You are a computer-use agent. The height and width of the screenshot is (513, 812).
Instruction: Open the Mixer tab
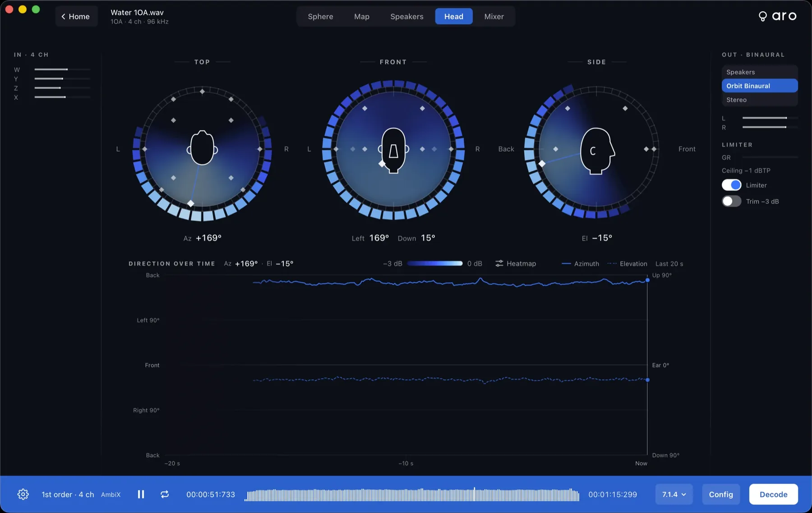(x=494, y=17)
